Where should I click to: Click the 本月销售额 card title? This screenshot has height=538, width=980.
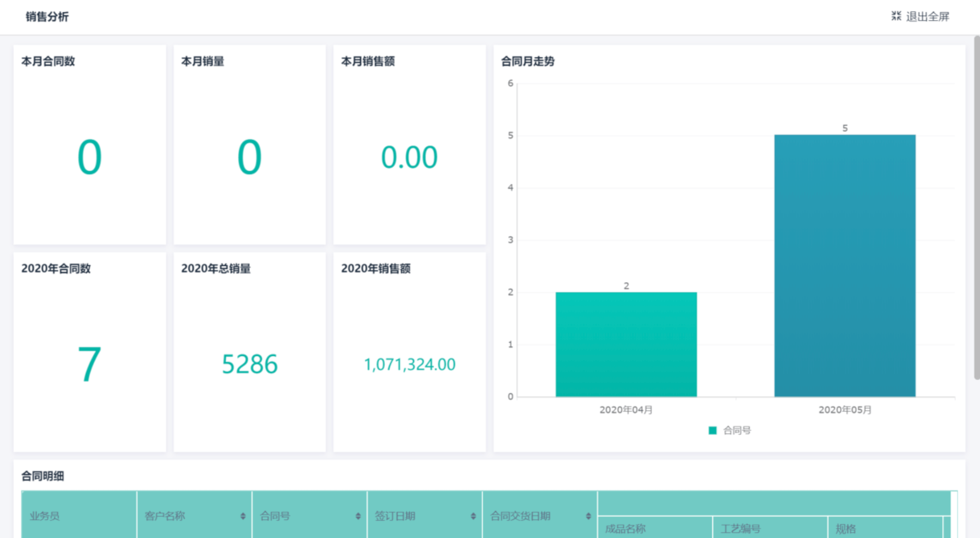[368, 61]
